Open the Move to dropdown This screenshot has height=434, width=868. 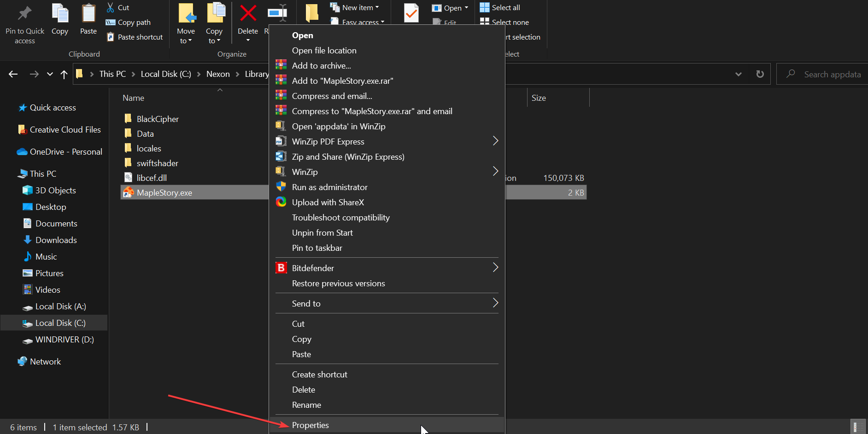pyautogui.click(x=186, y=36)
